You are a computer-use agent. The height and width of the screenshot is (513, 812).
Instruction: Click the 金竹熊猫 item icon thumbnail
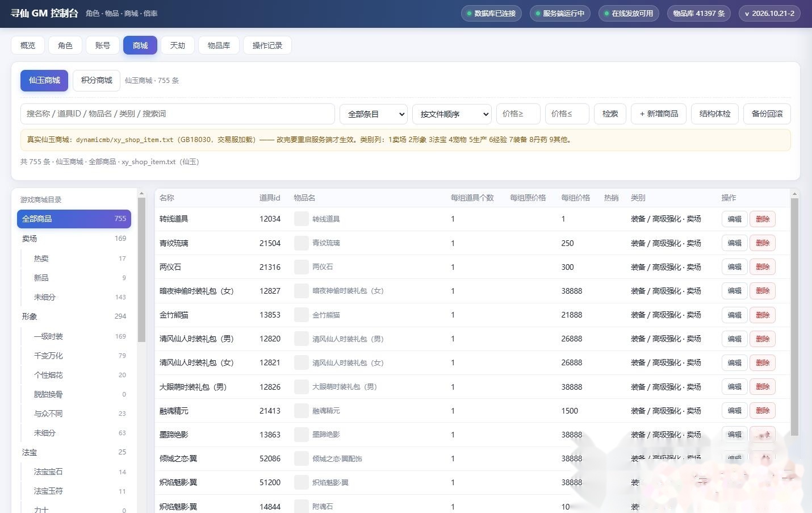tap(302, 315)
